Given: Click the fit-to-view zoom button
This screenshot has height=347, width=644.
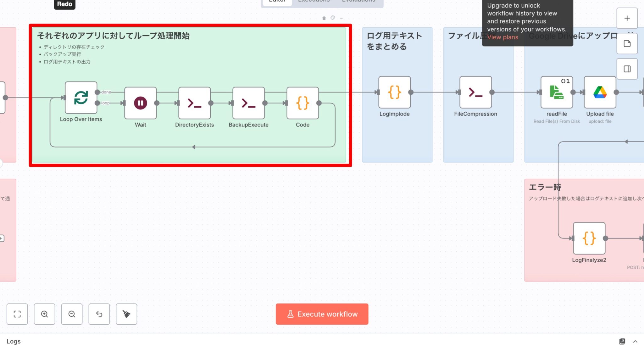Looking at the screenshot, I should click(17, 314).
